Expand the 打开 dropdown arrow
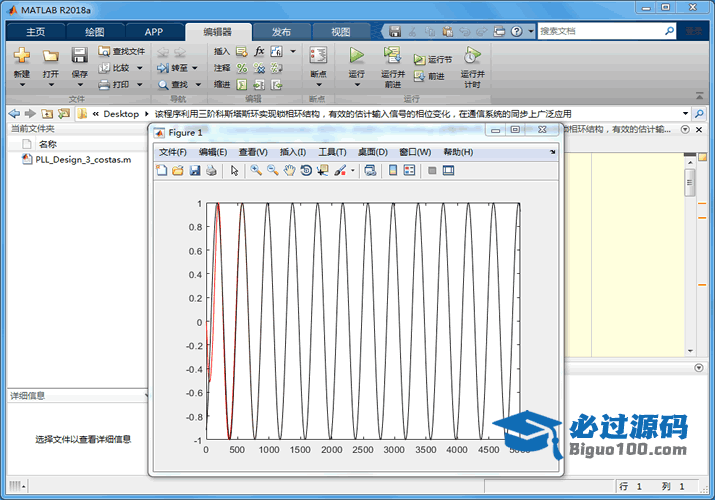This screenshot has height=500, width=715. click(x=51, y=85)
